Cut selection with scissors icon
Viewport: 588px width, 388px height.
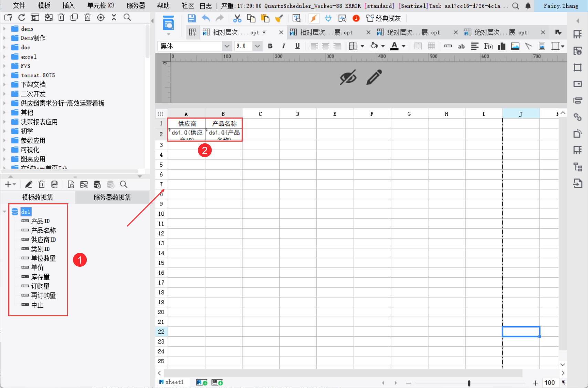click(237, 18)
